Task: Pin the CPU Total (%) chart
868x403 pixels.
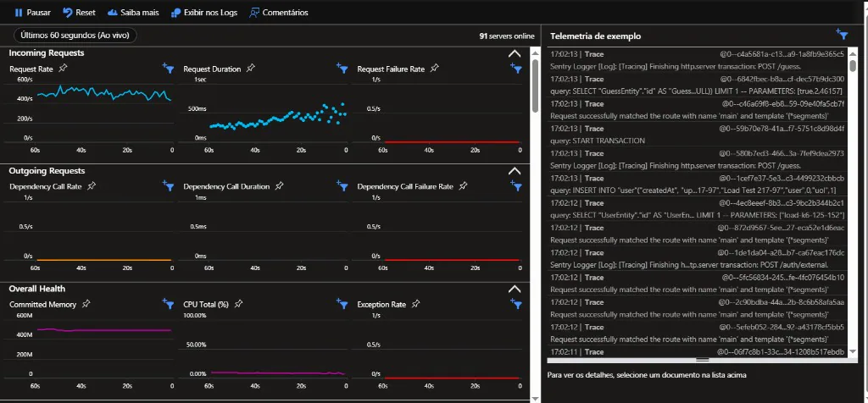Action: tap(238, 303)
